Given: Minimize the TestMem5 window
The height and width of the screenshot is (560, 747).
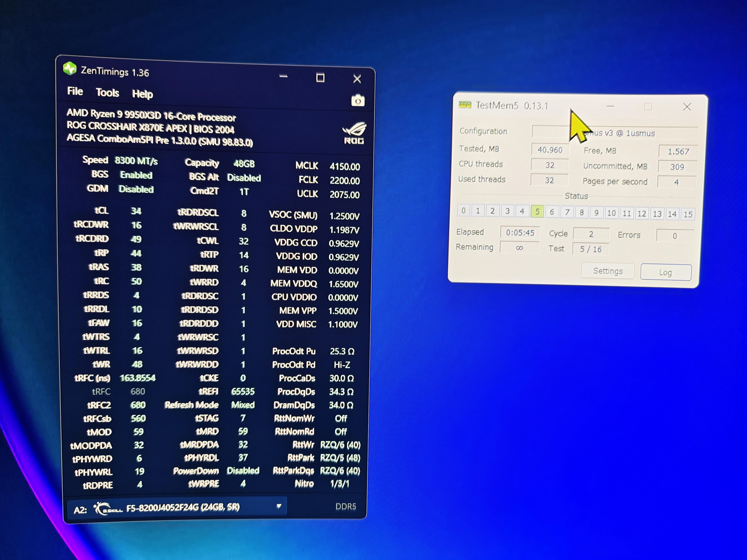Looking at the screenshot, I should coord(610,106).
